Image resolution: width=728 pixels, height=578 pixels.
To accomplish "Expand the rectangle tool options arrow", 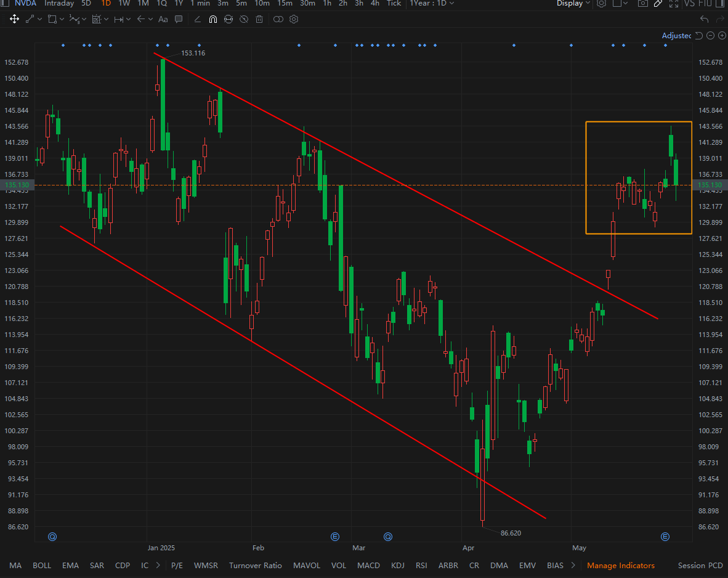I will pos(62,20).
